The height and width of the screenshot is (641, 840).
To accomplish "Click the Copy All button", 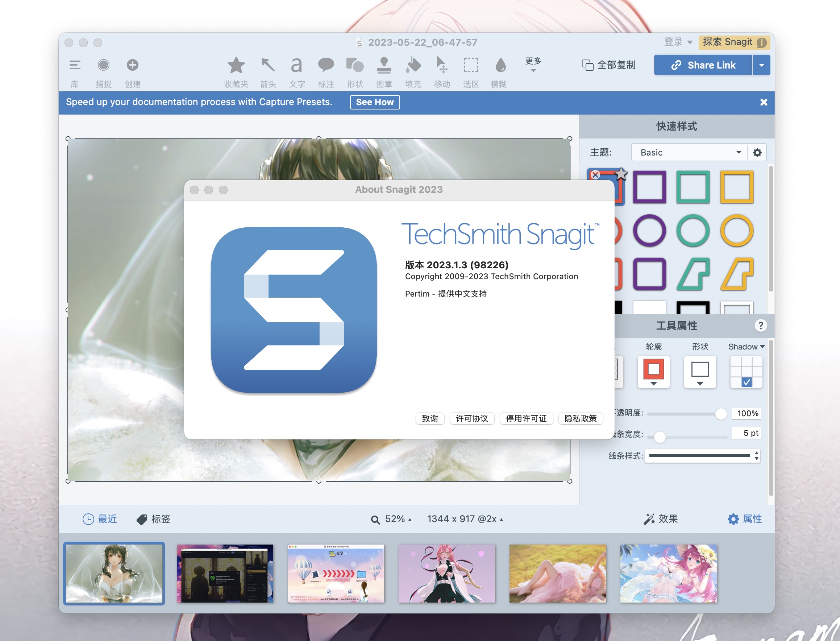I will coord(608,65).
